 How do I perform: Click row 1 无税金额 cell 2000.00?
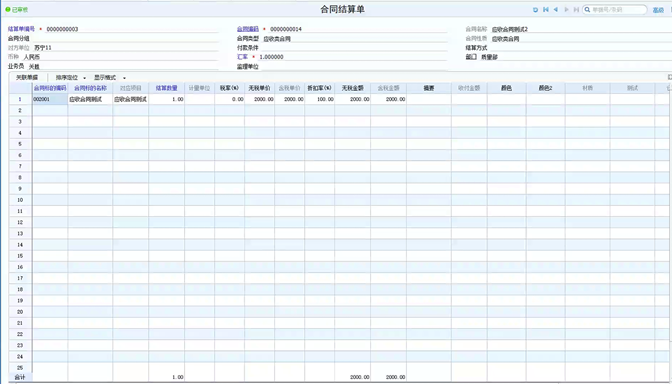pos(352,99)
